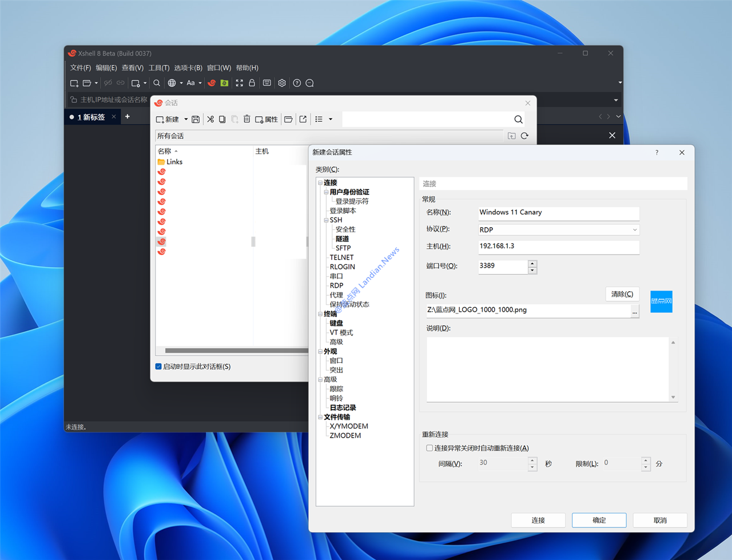
Task: Open the 编辑(E) menu
Action: (x=106, y=67)
